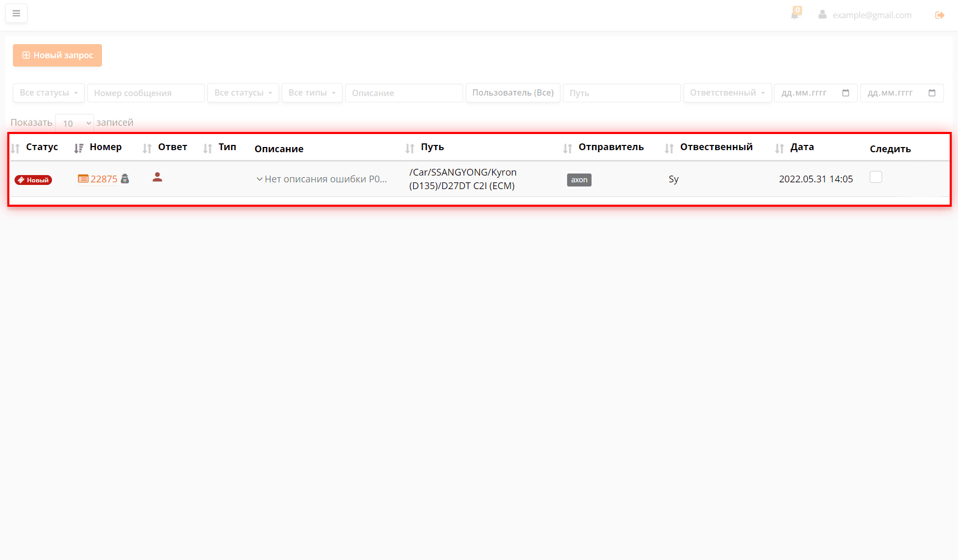Click the red person icon in Ответ column
Viewport: 958px width, 560px height.
point(158,178)
